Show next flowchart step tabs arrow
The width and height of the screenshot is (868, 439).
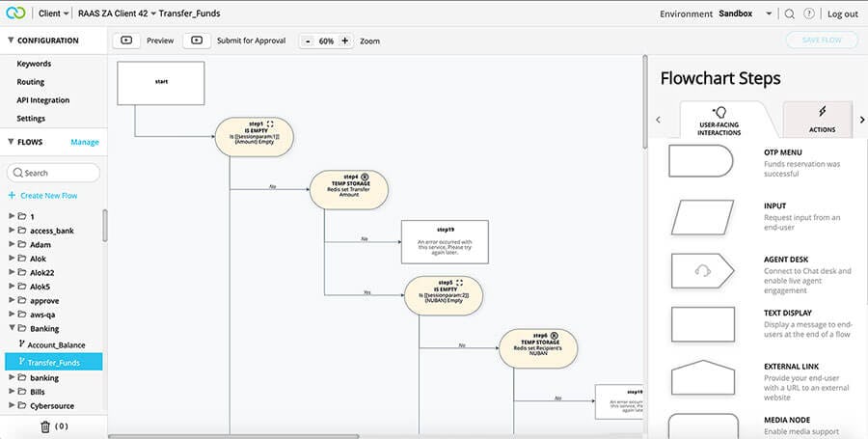pyautogui.click(x=862, y=120)
